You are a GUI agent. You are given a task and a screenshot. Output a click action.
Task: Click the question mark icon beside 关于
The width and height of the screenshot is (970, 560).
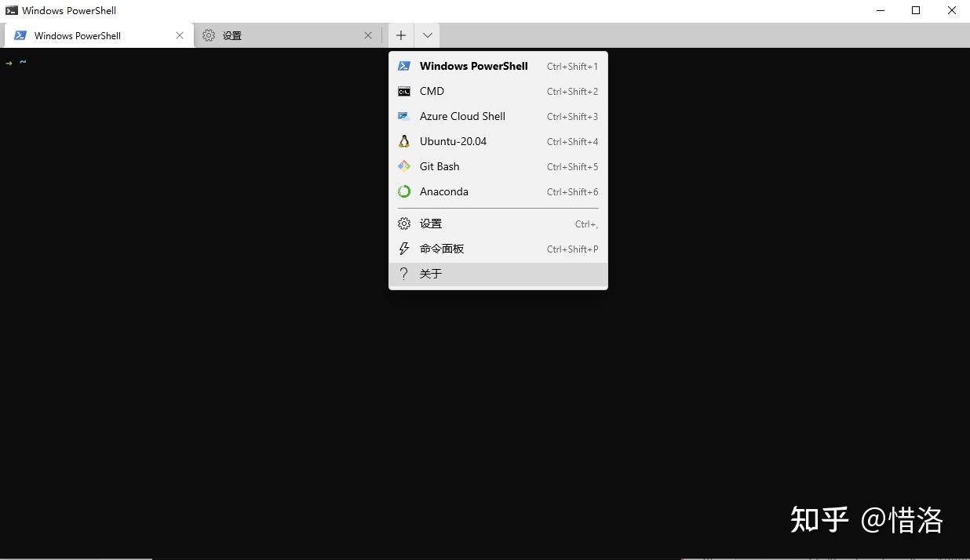pyautogui.click(x=403, y=274)
